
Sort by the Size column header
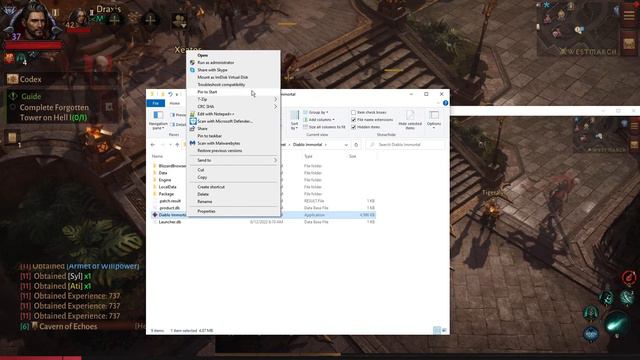coord(353,156)
